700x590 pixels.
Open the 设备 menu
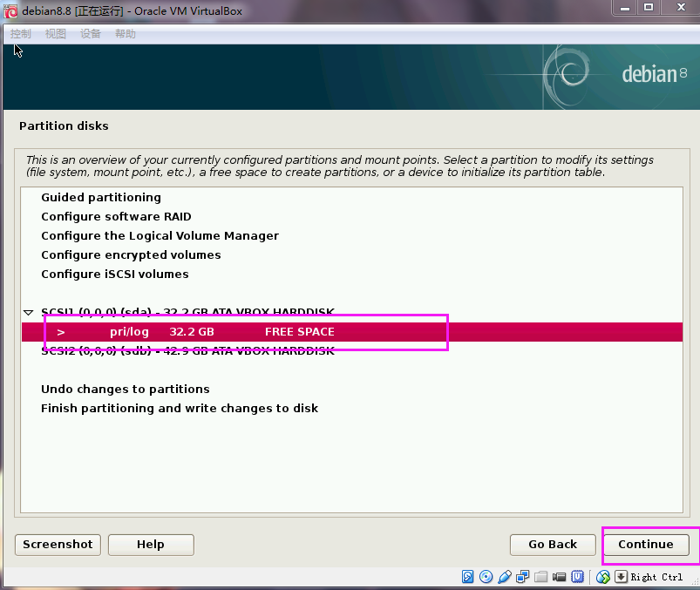pyautogui.click(x=91, y=34)
